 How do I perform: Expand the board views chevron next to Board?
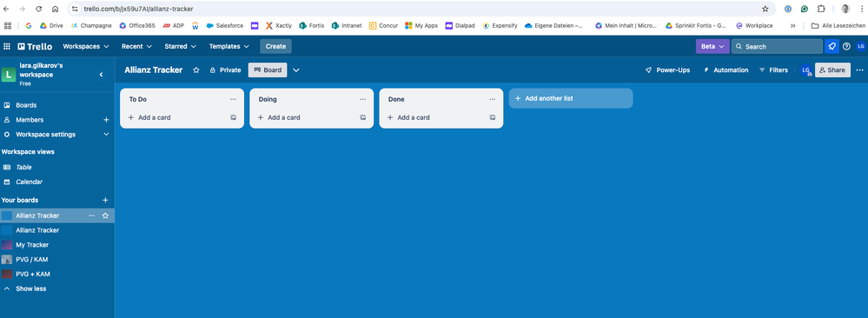(296, 70)
